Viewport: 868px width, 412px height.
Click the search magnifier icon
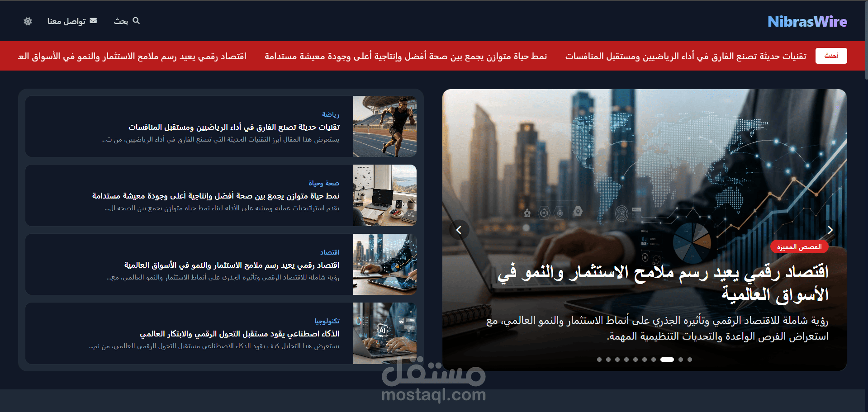click(x=136, y=21)
